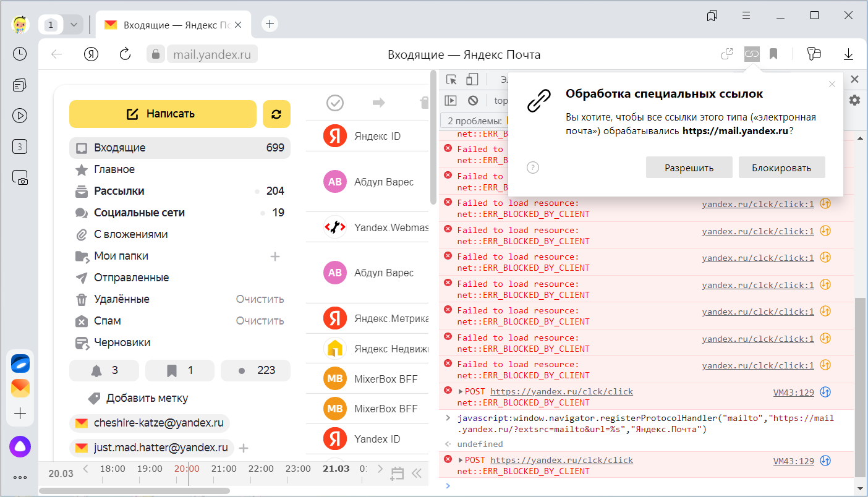Viewport: 868px width, 497px height.
Task: Add new folder with plus next to Мои папки
Action: 275,256
